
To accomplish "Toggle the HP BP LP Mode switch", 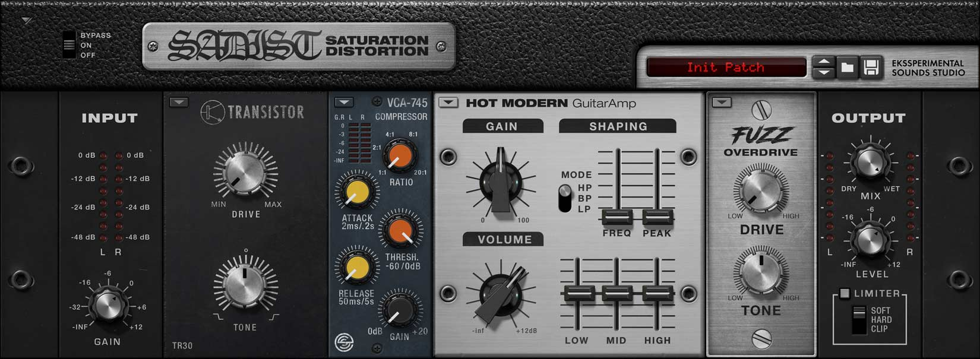I will point(565,199).
